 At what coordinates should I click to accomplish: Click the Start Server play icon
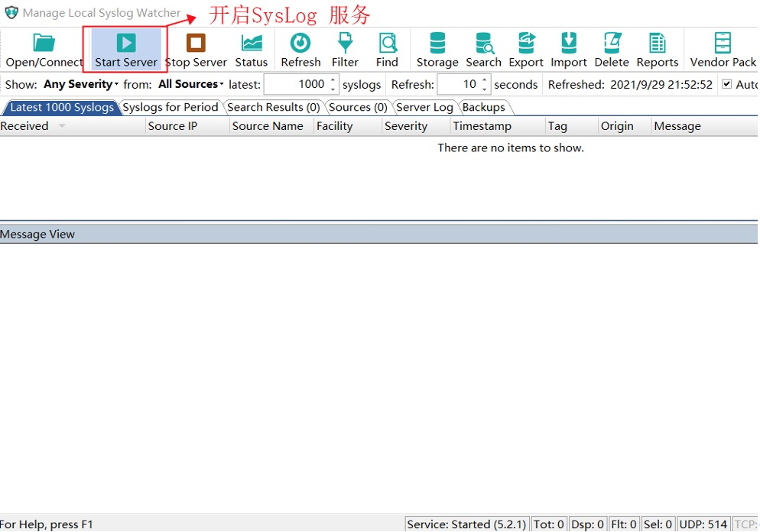pos(126,43)
